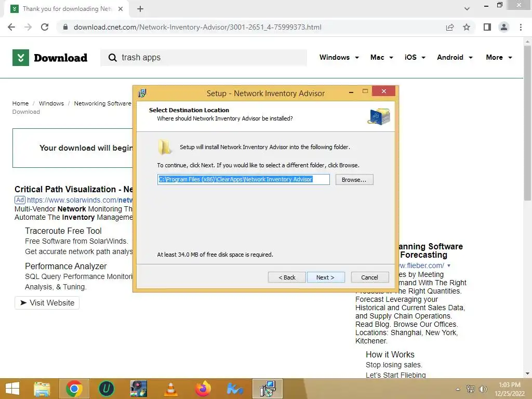
Task: Open Chrome's three-dot menu
Action: tap(521, 27)
